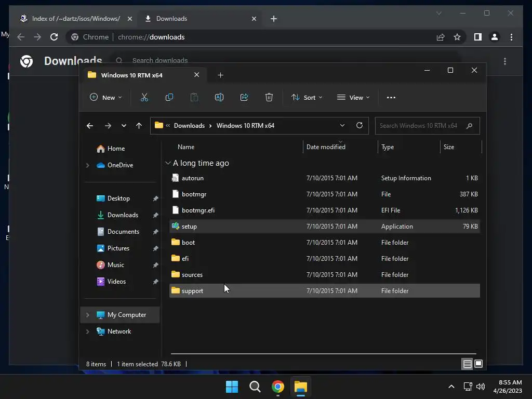Image resolution: width=532 pixels, height=399 pixels.
Task: Sort by Name column header
Action: [x=186, y=147]
